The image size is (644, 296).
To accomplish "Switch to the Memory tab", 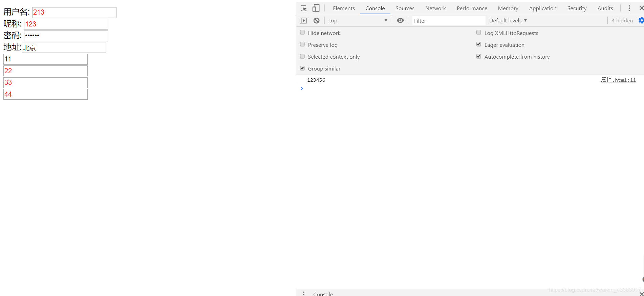I will click(508, 8).
